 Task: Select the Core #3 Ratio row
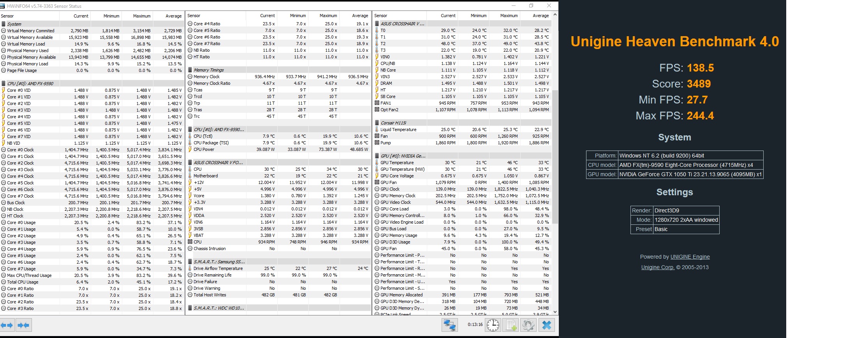coord(92,308)
